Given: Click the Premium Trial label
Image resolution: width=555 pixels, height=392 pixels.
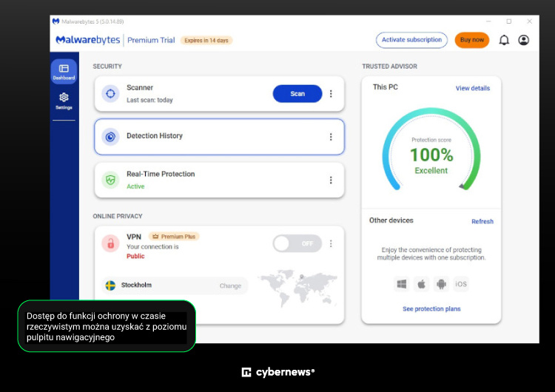Looking at the screenshot, I should click(x=151, y=41).
